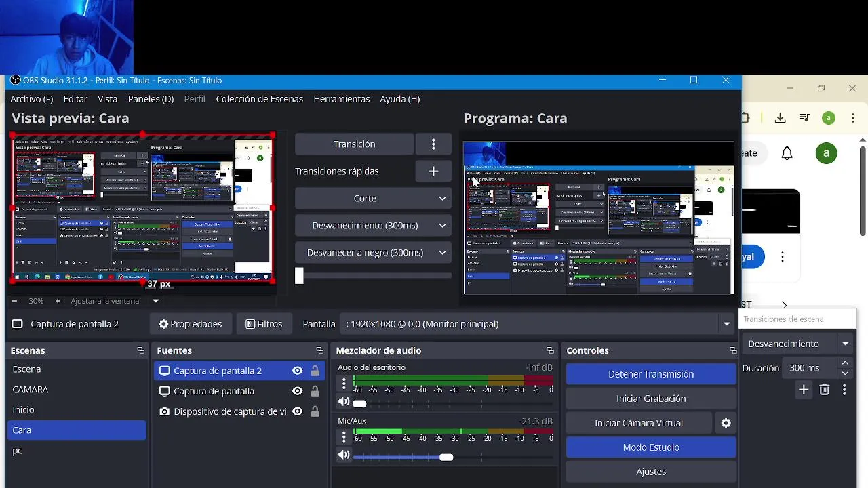The height and width of the screenshot is (488, 868).
Task: Mute the Mic/Aux speaker icon
Action: coord(344,455)
